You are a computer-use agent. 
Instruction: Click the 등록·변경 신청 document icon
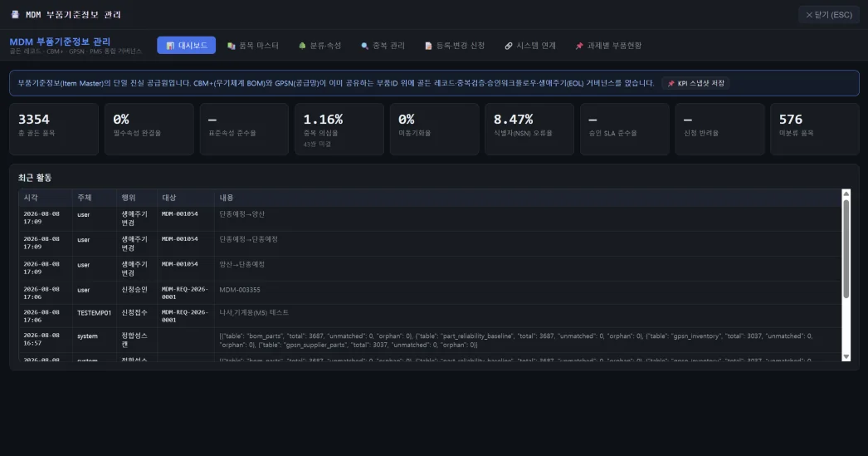[428, 46]
